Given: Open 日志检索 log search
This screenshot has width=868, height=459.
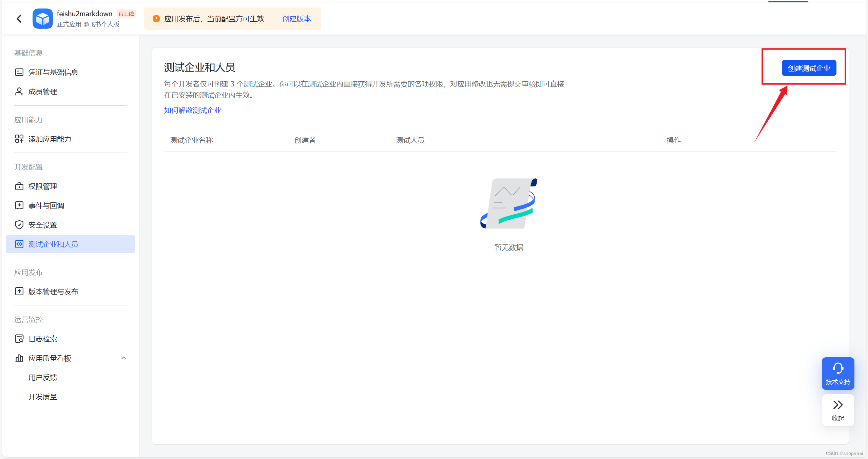Looking at the screenshot, I should (x=43, y=339).
